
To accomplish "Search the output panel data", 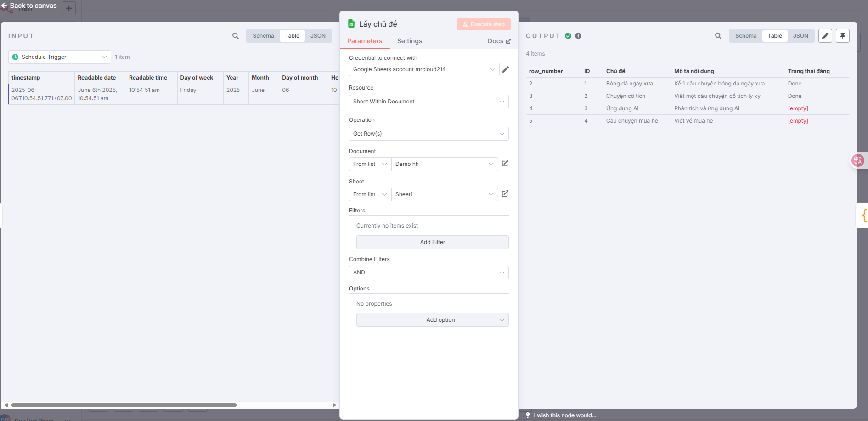I will pos(718,36).
